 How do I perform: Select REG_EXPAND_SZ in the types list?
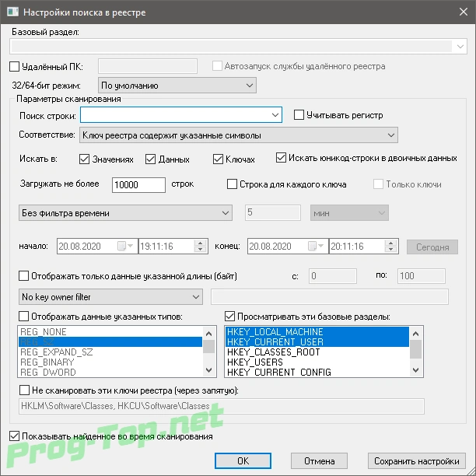pyautogui.click(x=110, y=352)
